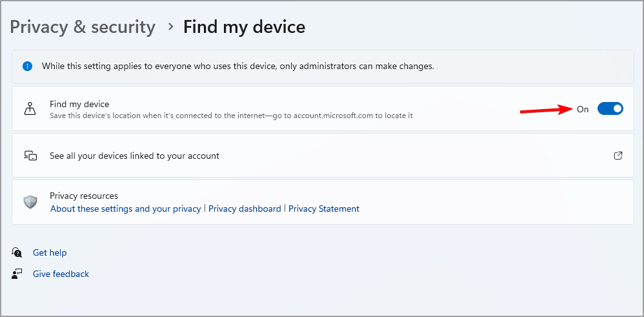Click the Get help headset icon
Image resolution: width=644 pixels, height=317 pixels.
(x=17, y=252)
